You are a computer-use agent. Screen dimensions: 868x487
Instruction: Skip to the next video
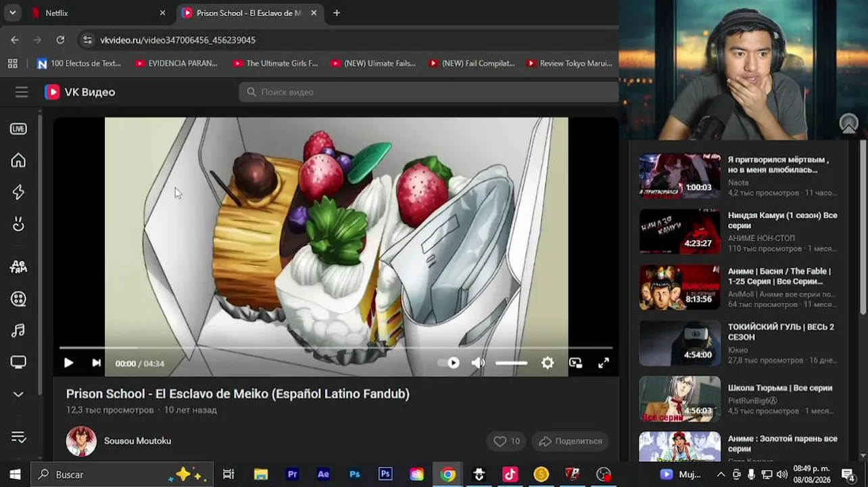pos(96,363)
